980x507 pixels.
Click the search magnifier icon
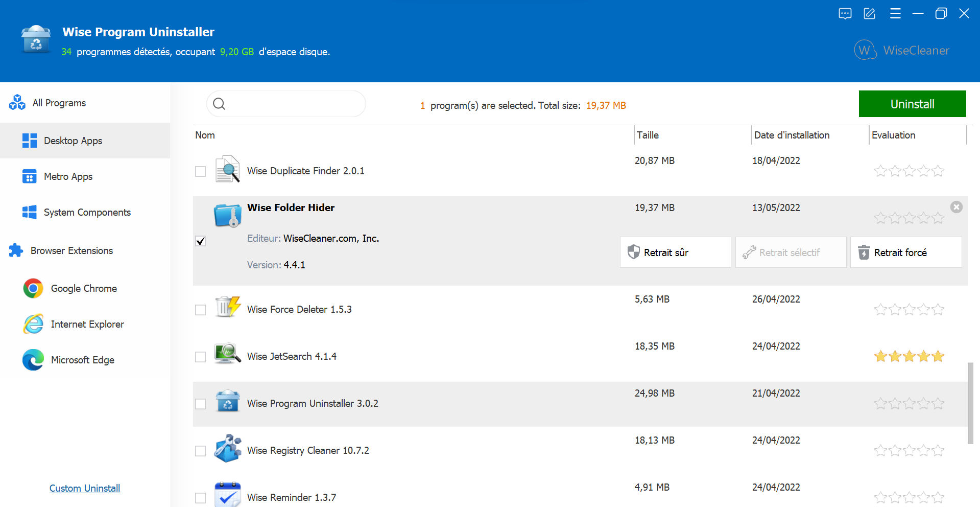click(x=219, y=104)
